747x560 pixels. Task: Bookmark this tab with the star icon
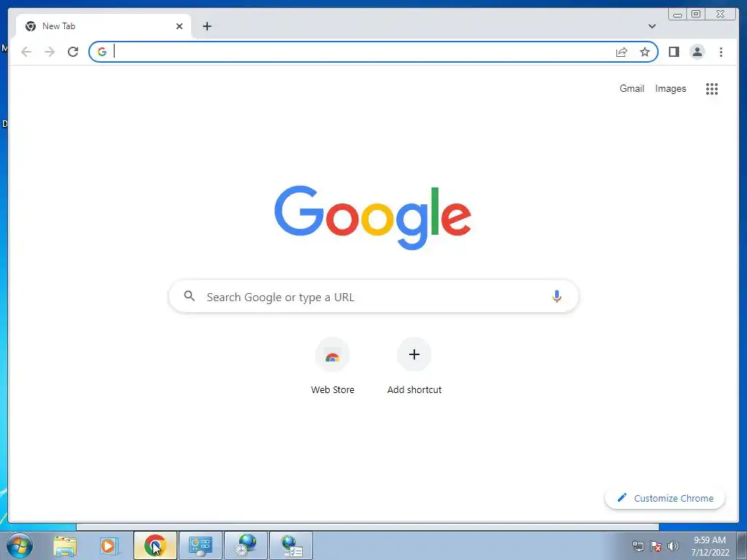click(x=645, y=52)
